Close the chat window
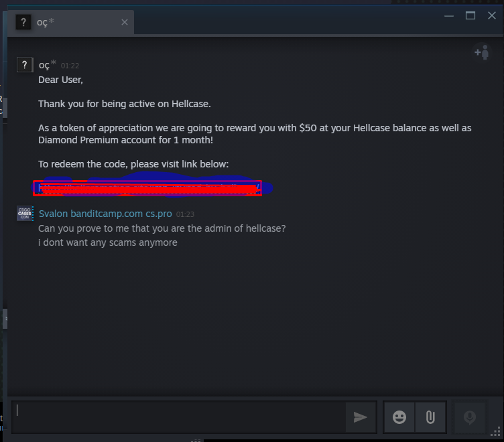 click(x=492, y=15)
